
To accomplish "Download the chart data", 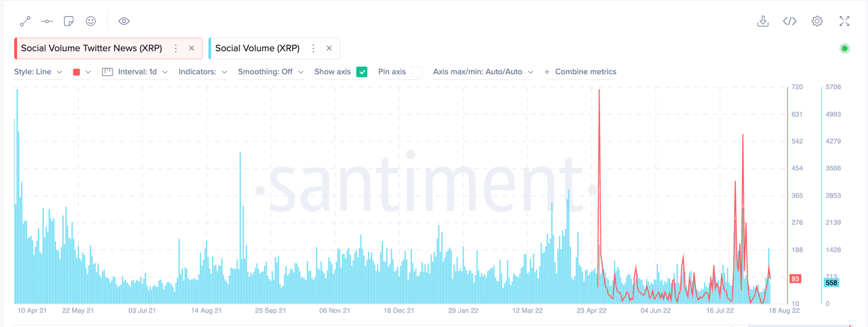I will tap(762, 21).
